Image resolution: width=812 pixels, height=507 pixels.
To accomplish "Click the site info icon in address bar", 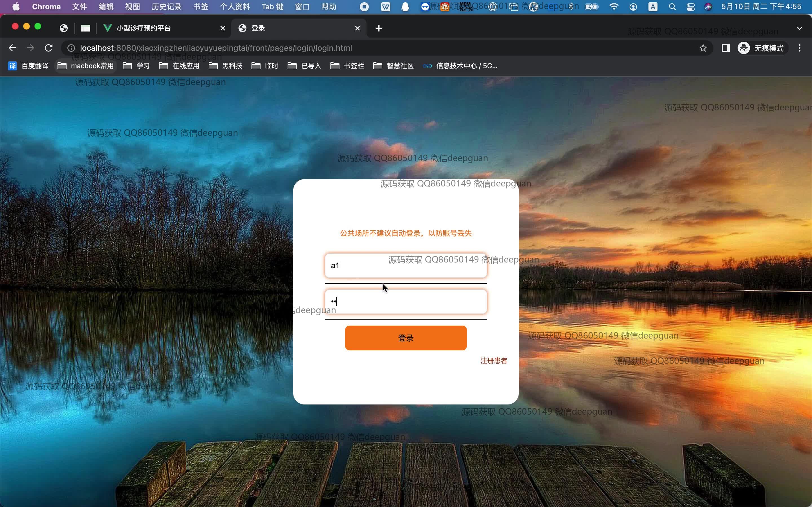I will (71, 48).
